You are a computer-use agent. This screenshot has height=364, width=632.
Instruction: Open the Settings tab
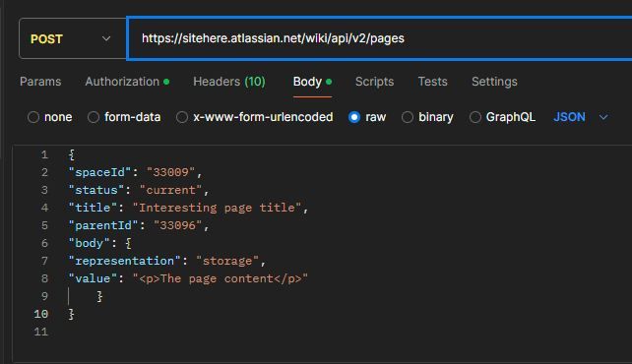494,82
